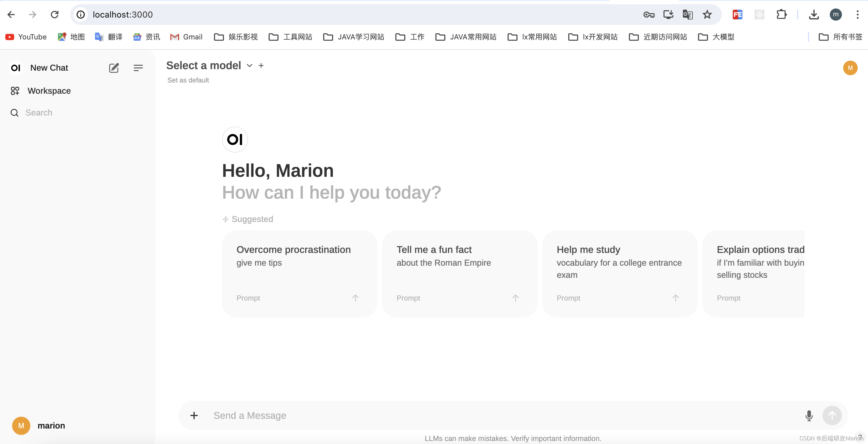Open the browser extensions puzzle icon
This screenshot has height=444, width=868.
[x=781, y=15]
